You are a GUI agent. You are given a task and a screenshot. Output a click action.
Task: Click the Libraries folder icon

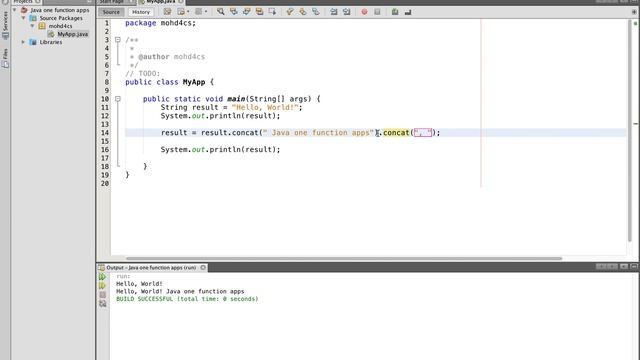point(33,42)
